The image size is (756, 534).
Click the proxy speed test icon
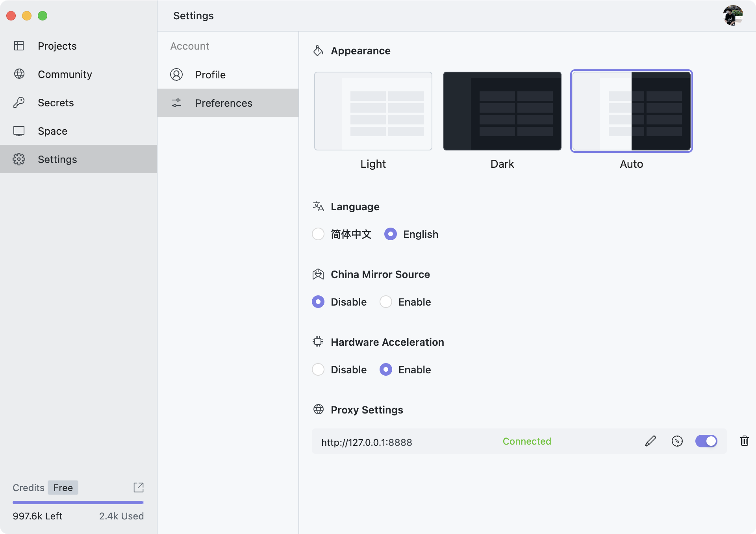(677, 441)
